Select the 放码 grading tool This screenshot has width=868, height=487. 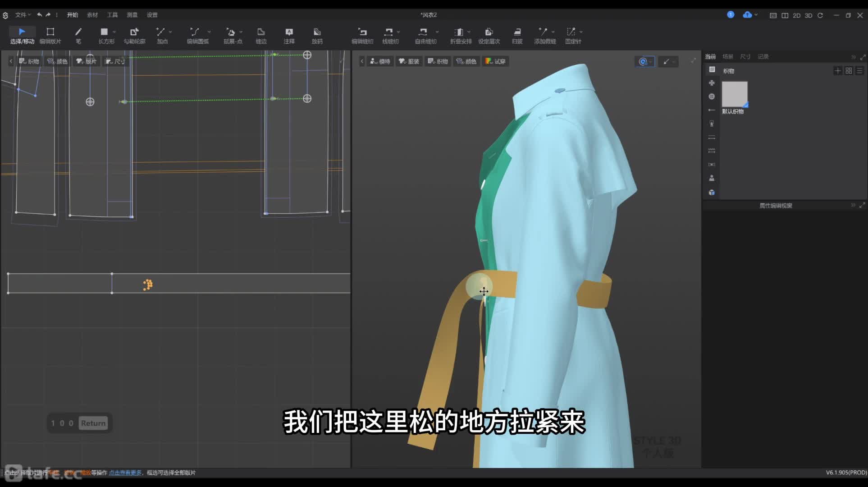point(317,36)
